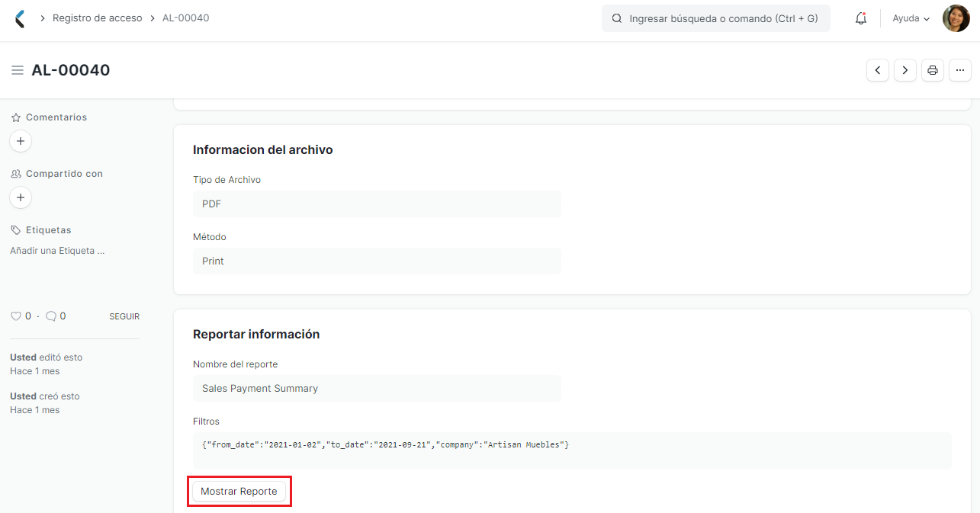Navigate to the previous record with the left arrow

(877, 69)
